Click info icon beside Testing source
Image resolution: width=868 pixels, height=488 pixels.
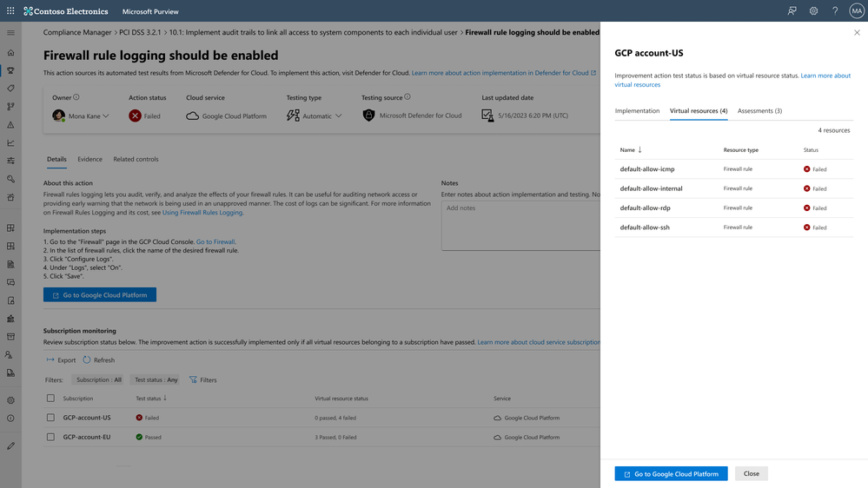(x=407, y=97)
